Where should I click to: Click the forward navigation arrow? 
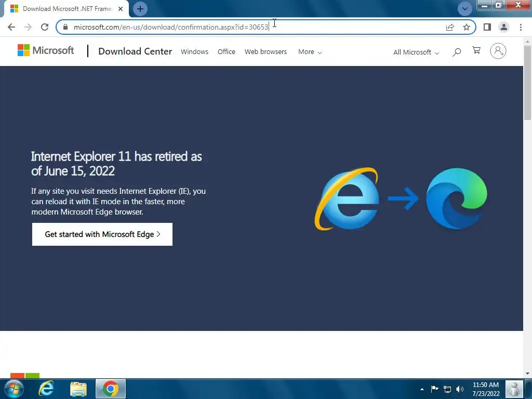[x=28, y=27]
